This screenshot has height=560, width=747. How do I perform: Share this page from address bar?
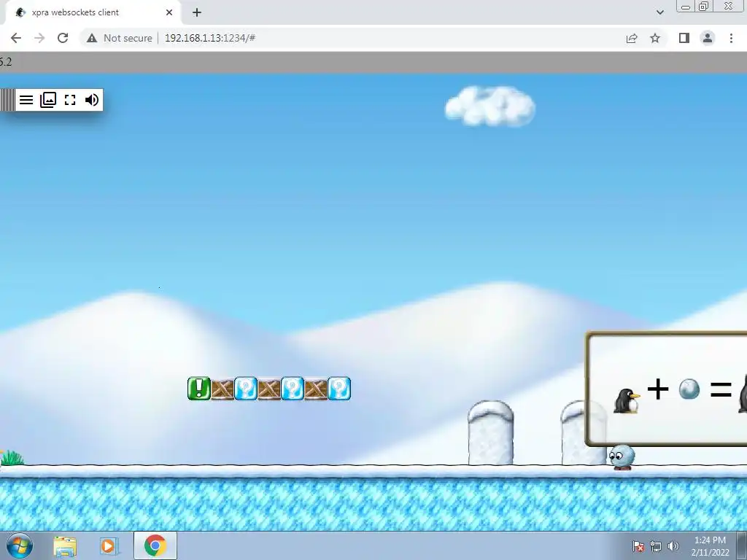click(632, 38)
